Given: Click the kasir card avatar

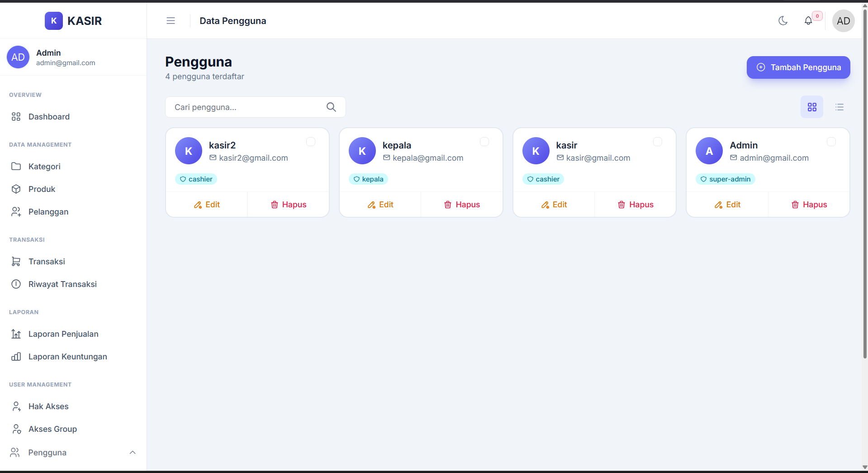Looking at the screenshot, I should (x=536, y=151).
